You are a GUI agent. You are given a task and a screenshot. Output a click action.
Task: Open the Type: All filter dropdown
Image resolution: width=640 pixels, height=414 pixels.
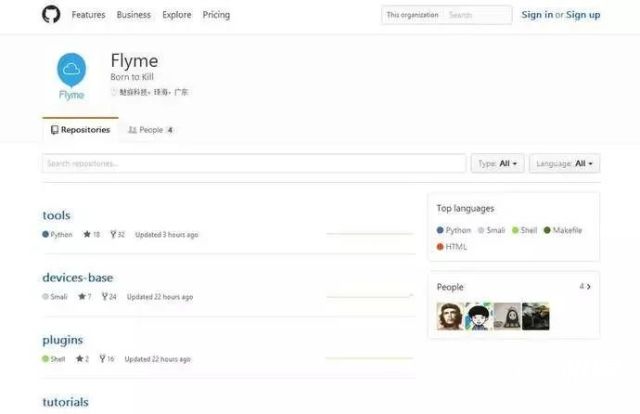[x=498, y=164]
